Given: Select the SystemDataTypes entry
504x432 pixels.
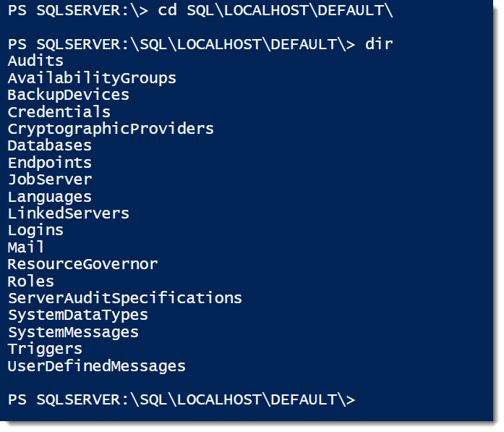Looking at the screenshot, I should pyautogui.click(x=78, y=315).
